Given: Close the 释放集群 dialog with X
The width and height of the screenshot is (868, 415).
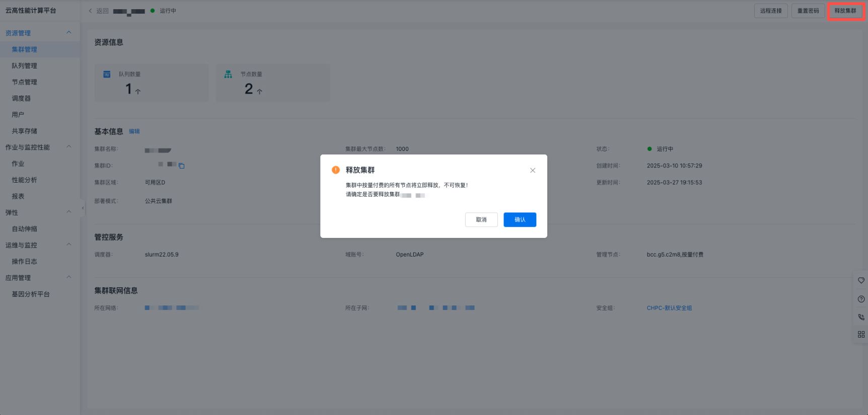Looking at the screenshot, I should (533, 171).
